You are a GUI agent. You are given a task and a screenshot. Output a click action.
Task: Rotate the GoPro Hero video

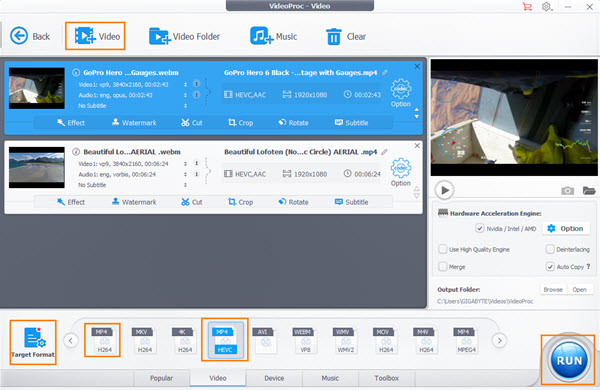click(x=293, y=122)
